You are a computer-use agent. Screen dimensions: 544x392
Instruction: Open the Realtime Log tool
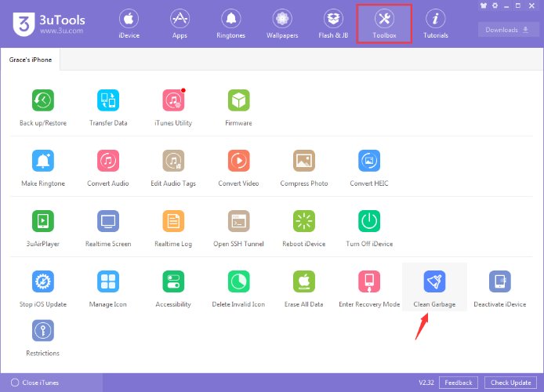tap(173, 223)
